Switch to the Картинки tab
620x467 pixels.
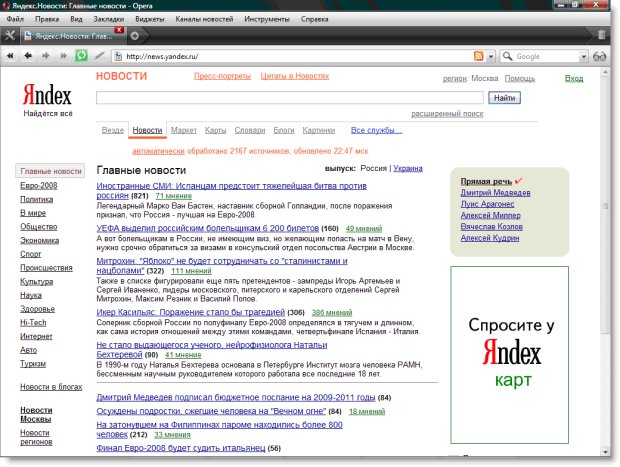319,130
